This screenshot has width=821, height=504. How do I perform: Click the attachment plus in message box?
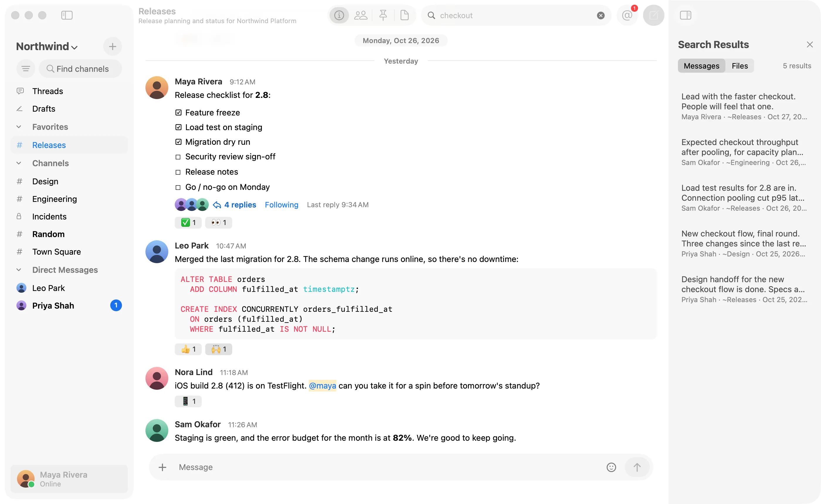162,467
